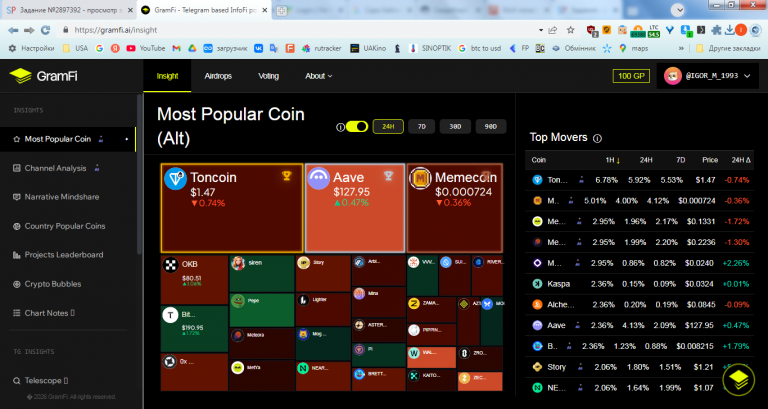Click the Top Movers info icon

click(597, 139)
